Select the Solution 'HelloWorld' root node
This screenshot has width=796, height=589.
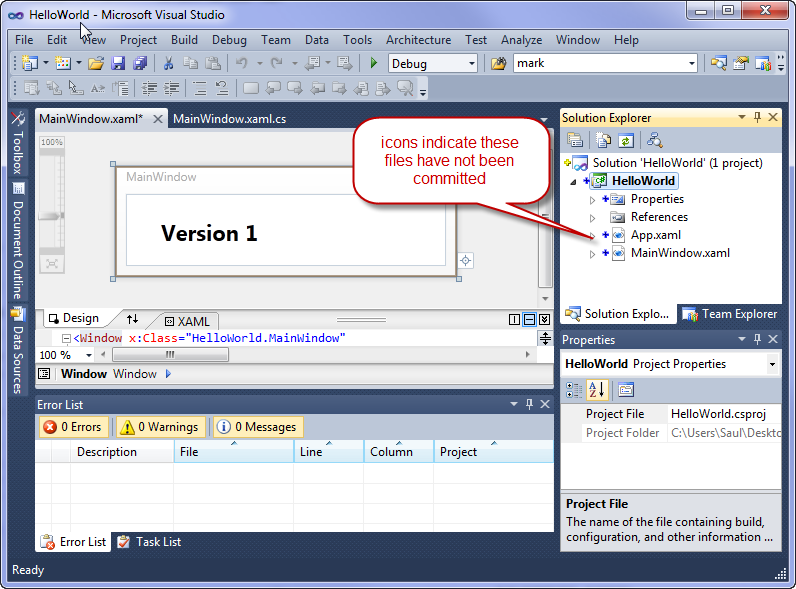click(x=677, y=163)
